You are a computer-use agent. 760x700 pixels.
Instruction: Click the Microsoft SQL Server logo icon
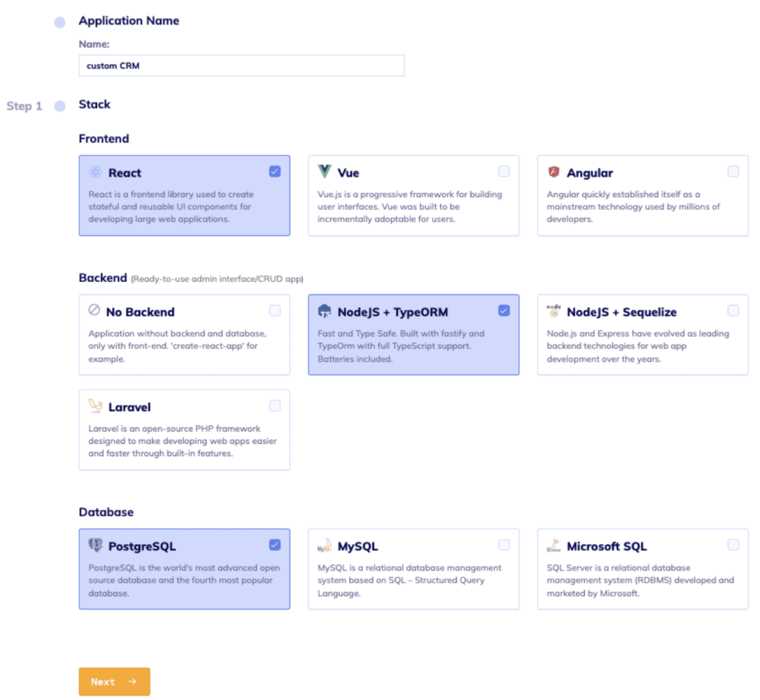click(x=554, y=546)
